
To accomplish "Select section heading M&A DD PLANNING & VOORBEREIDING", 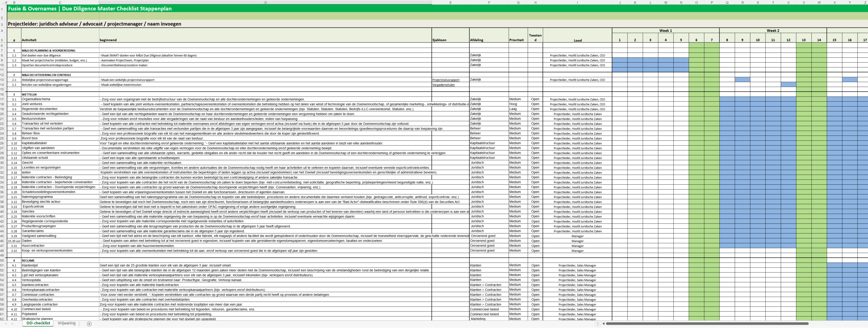I will tap(60, 51).
